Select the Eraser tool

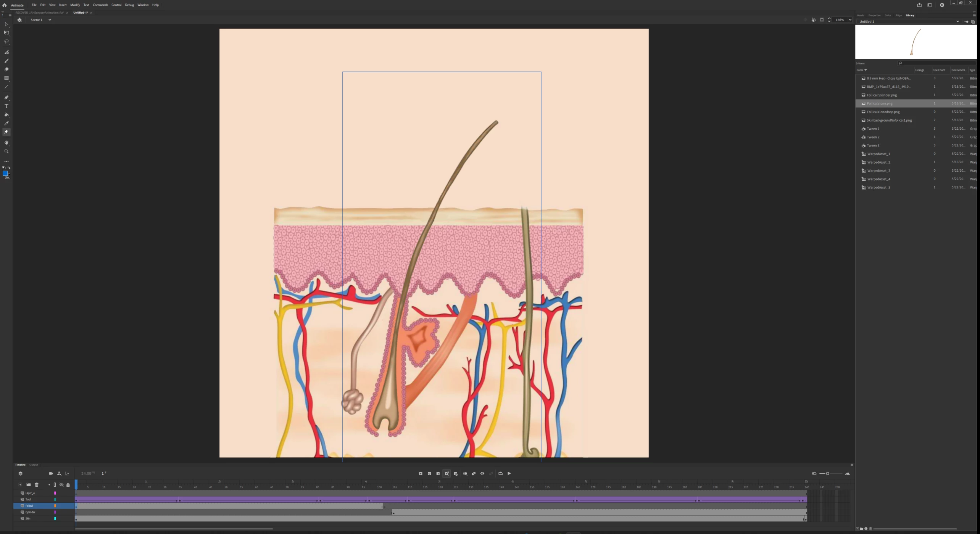pyautogui.click(x=6, y=69)
